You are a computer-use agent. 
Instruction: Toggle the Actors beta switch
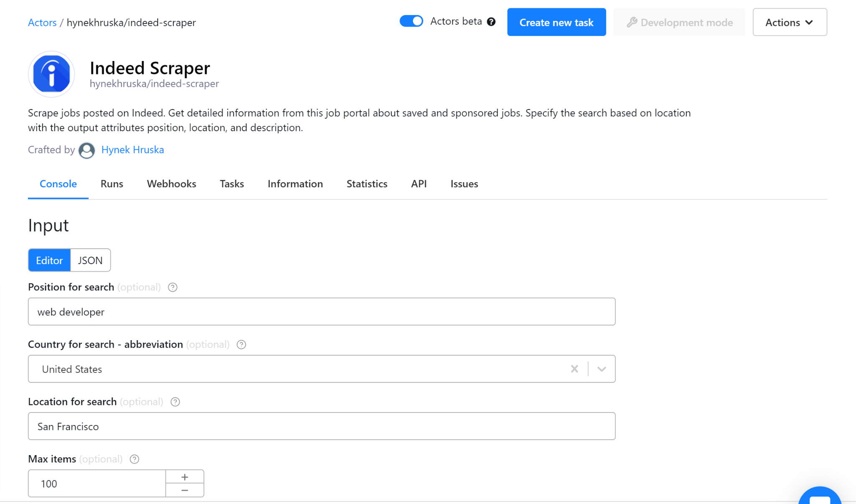411,21
